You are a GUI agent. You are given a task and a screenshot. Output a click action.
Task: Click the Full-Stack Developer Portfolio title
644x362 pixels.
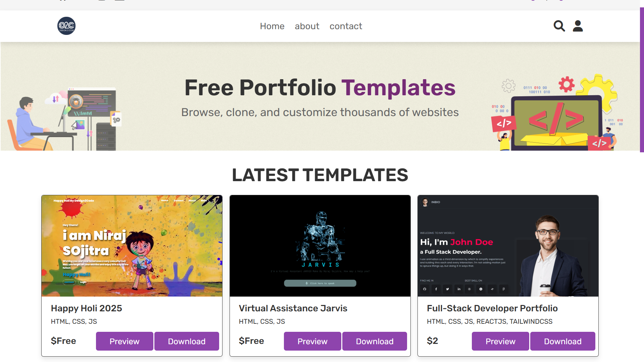(492, 308)
